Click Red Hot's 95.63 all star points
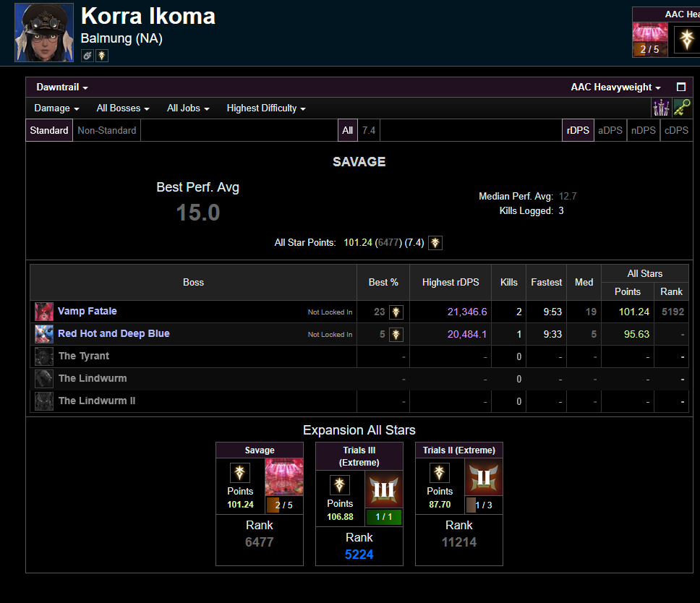 pyautogui.click(x=636, y=334)
